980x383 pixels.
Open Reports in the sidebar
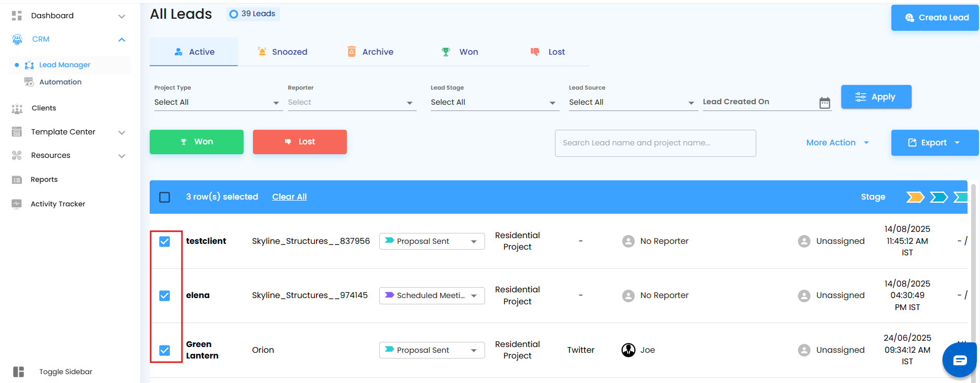pos(44,179)
